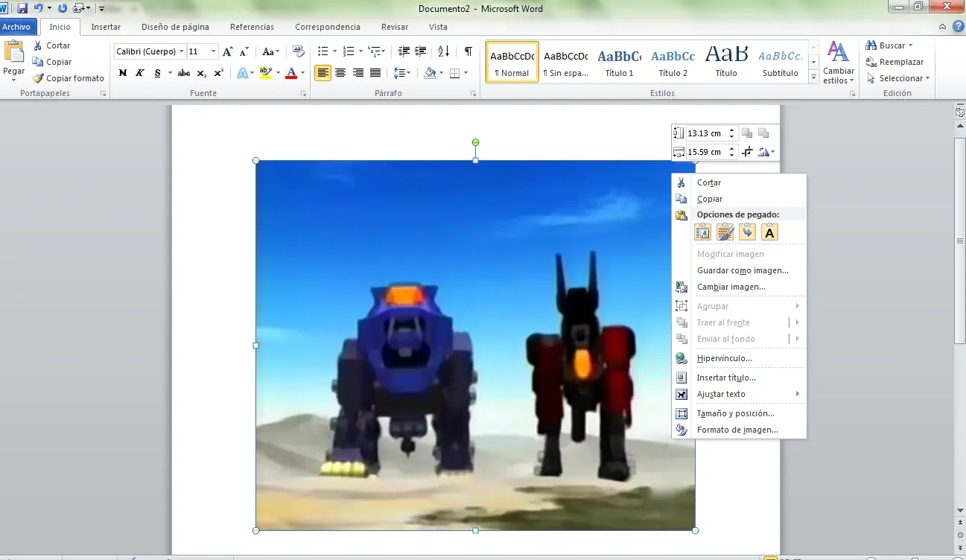Open the numbering list dropdown arrow
The image size is (966, 560).
click(x=360, y=51)
